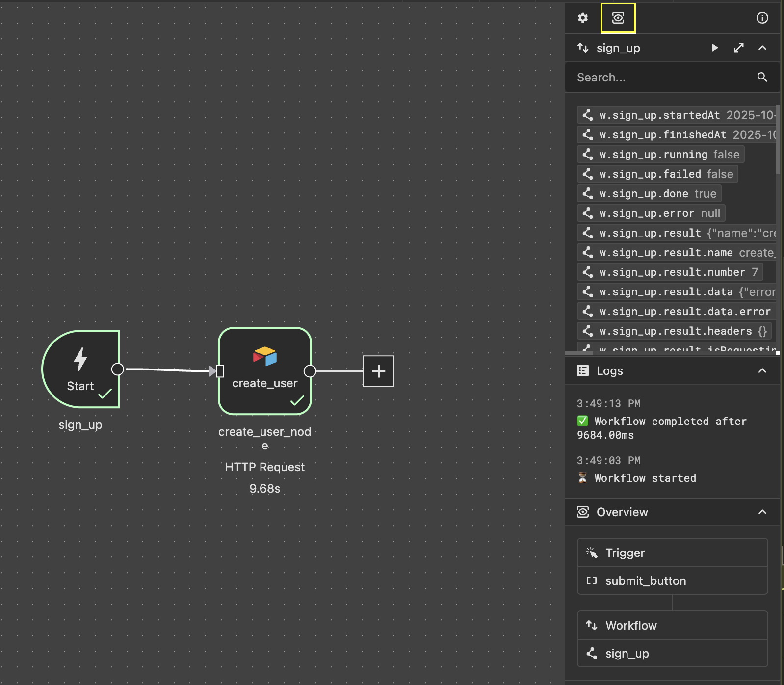Click the info circle icon
The width and height of the screenshot is (784, 685).
click(762, 18)
